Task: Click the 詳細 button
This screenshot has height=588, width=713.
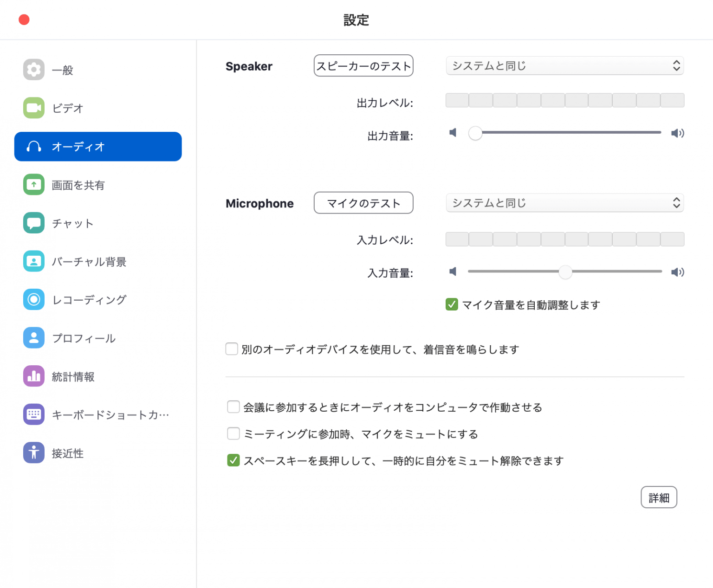Action: click(659, 497)
